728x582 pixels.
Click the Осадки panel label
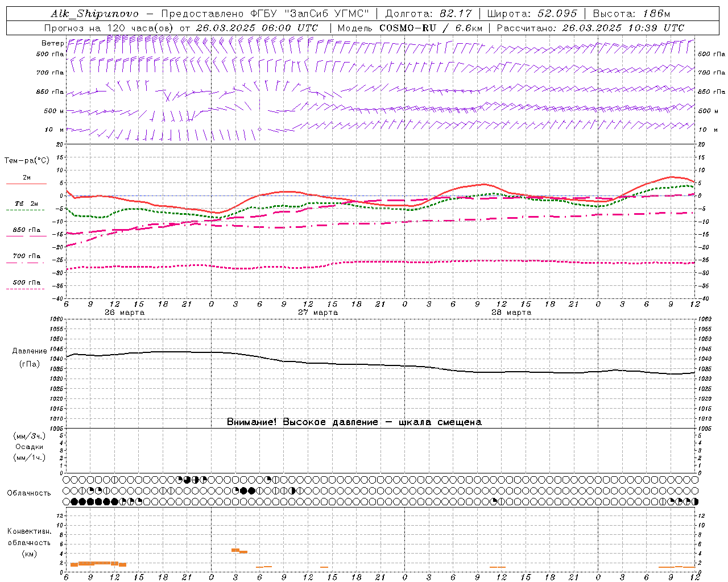(30, 447)
